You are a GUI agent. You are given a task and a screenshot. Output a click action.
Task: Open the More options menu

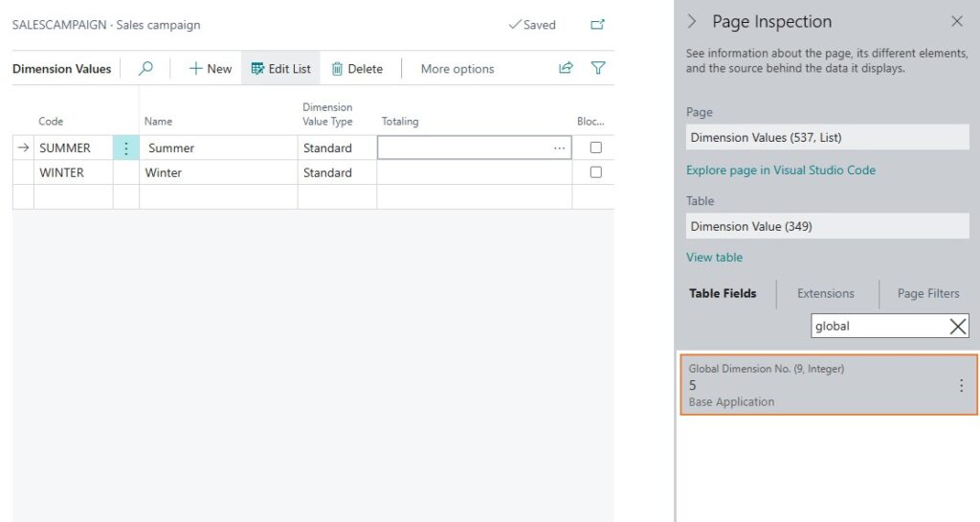point(457,68)
